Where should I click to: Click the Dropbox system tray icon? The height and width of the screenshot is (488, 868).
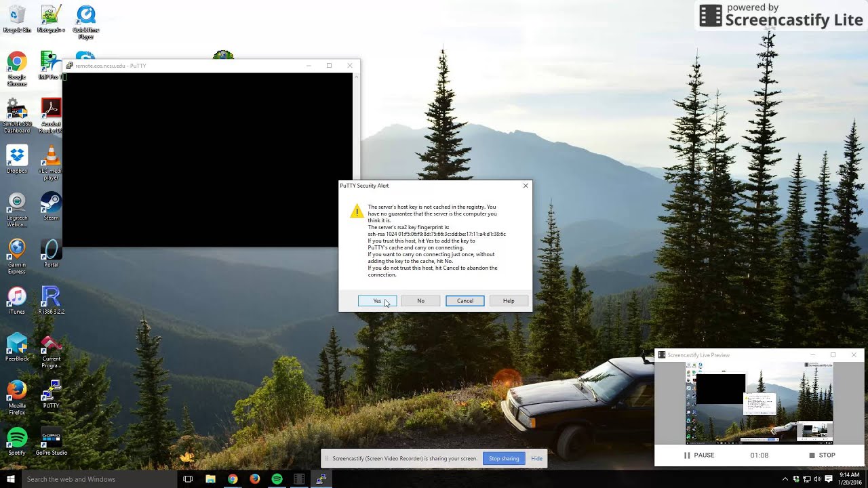[x=796, y=479]
